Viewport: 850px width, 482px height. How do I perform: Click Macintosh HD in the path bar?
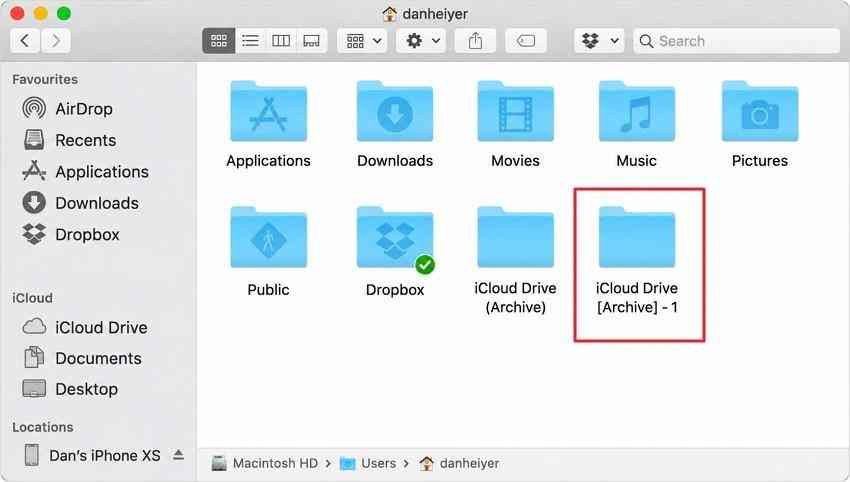(265, 464)
